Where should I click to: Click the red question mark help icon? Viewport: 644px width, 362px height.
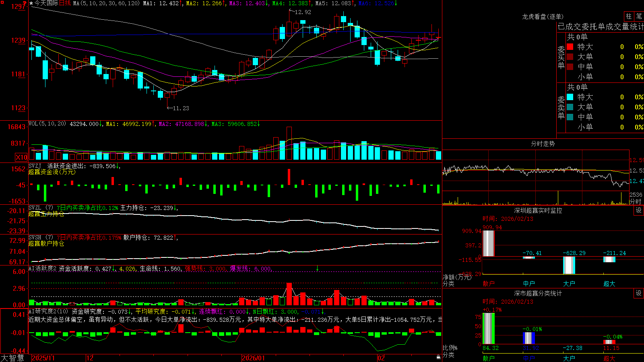pyautogui.click(x=25, y=3)
